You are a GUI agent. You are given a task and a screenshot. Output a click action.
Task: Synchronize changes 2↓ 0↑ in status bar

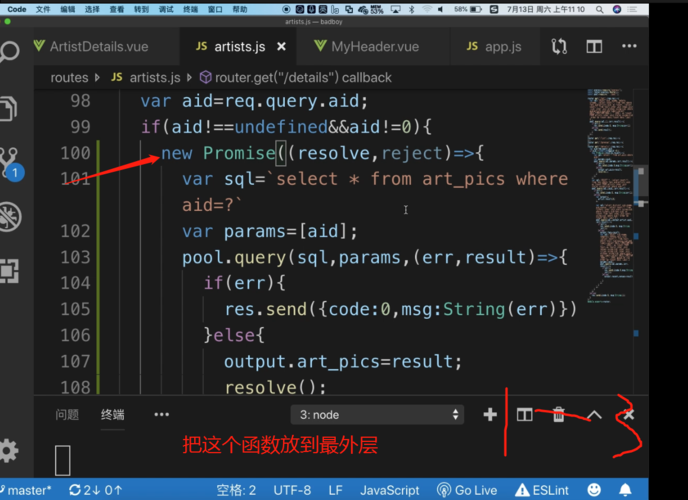[x=95, y=490]
